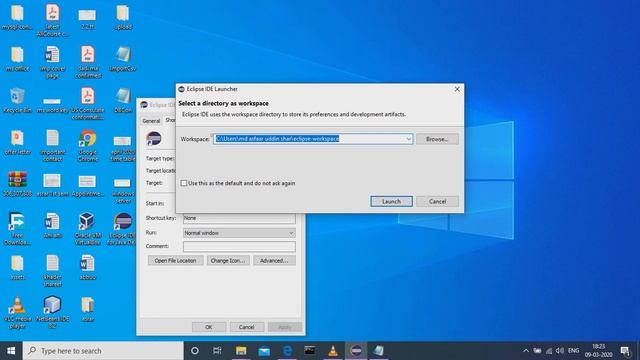Screen dimensions: 640x360
Task: Open Cortana circle icon on taskbar
Action: [x=195, y=351]
